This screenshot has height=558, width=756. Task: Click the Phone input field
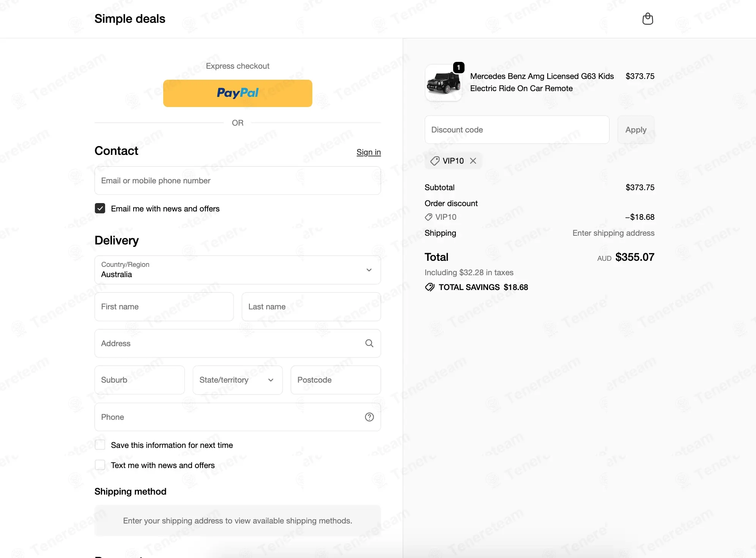click(x=238, y=417)
